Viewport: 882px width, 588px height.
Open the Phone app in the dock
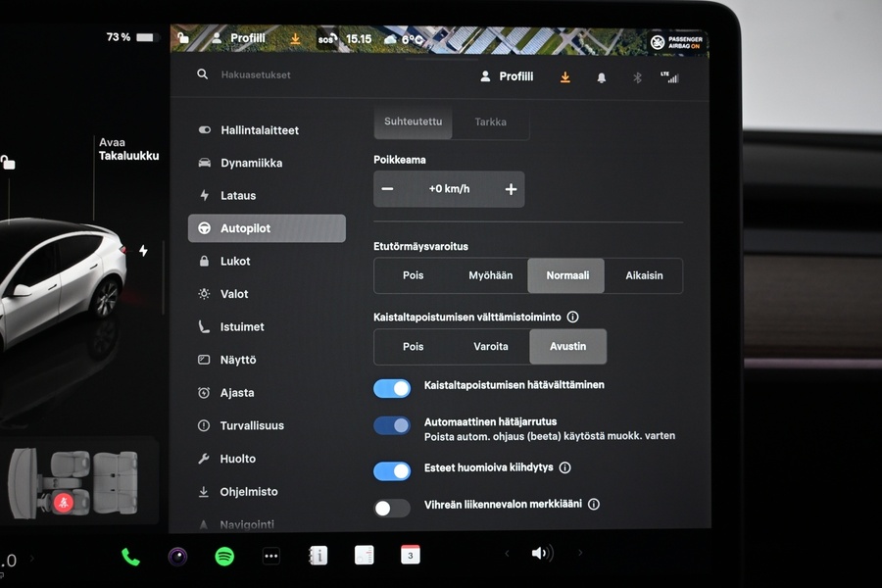[130, 557]
